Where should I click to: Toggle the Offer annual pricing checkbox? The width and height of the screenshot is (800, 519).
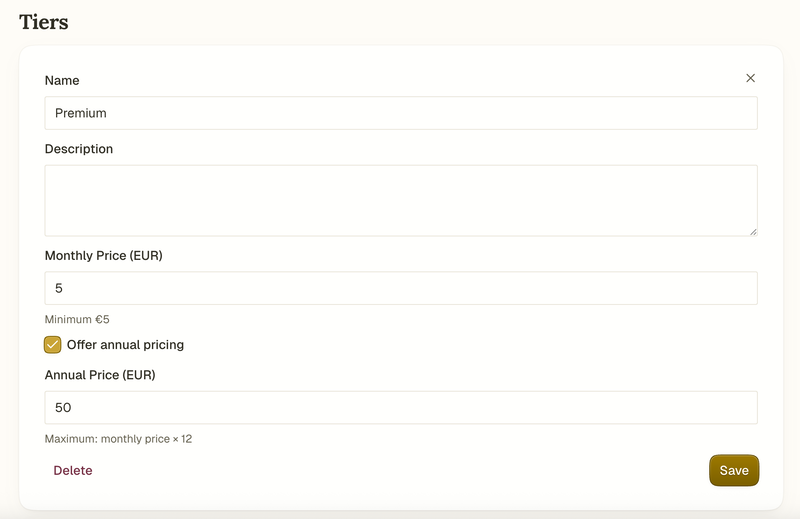tap(53, 345)
